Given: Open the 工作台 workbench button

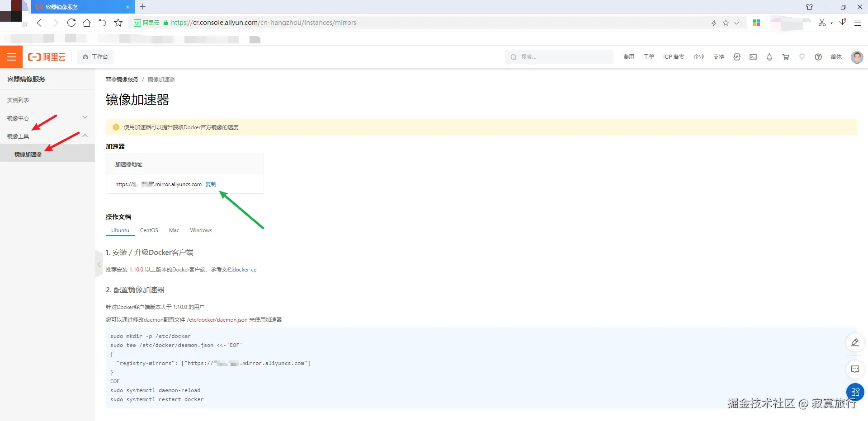Looking at the screenshot, I should [95, 57].
